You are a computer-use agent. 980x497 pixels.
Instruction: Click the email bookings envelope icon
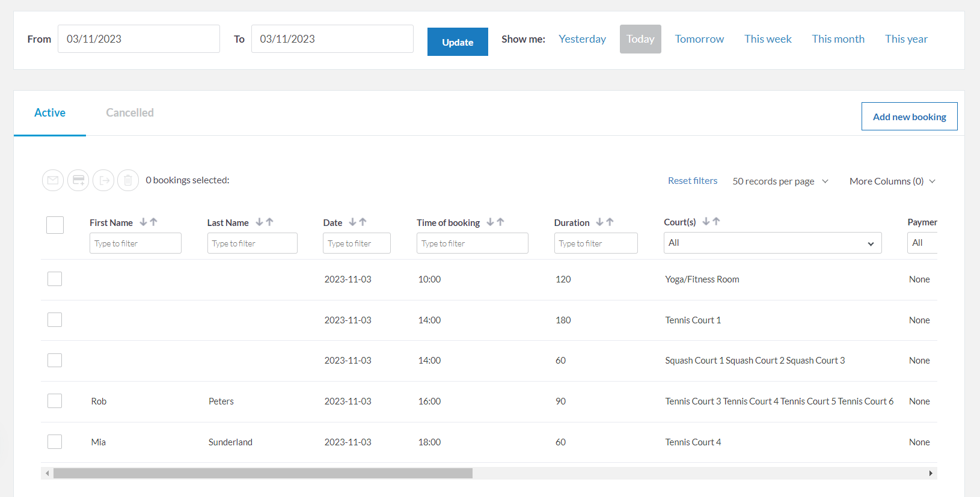(53, 180)
